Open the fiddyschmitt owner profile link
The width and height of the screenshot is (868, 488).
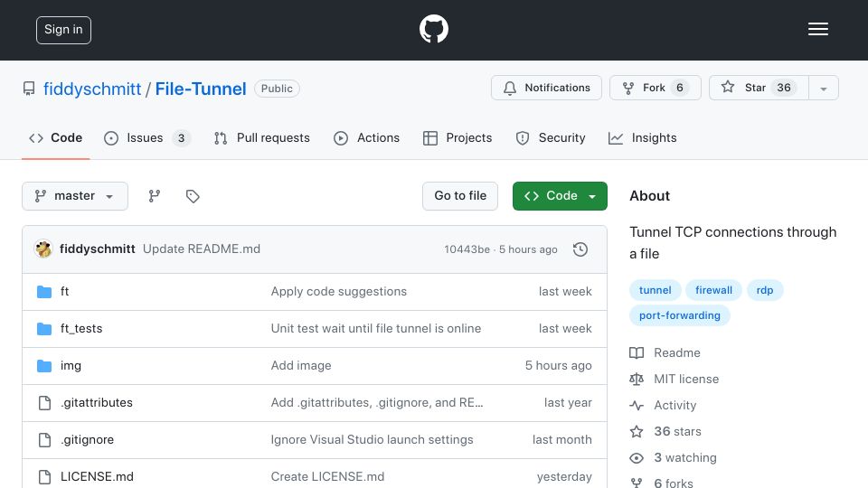pos(92,89)
